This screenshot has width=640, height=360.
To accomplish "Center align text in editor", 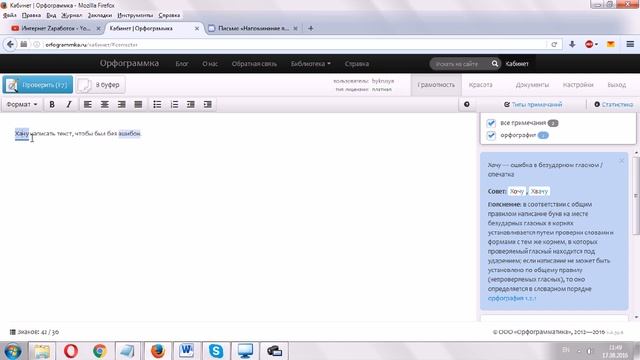I will click(104, 104).
